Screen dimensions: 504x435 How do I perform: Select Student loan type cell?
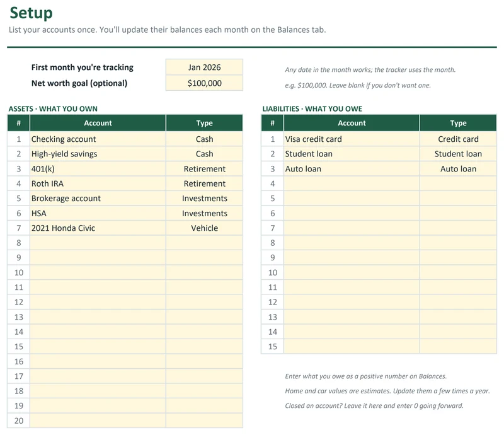[458, 154]
